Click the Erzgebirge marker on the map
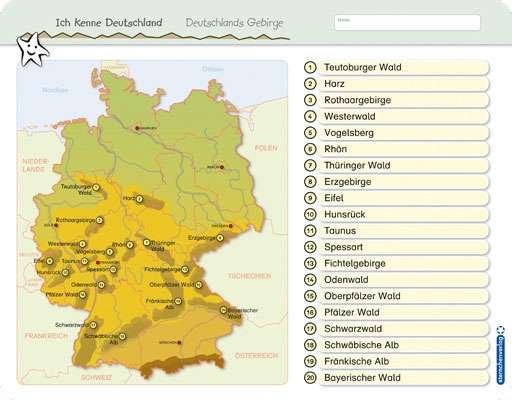Viewport: 512px width, 400px height. click(220, 238)
